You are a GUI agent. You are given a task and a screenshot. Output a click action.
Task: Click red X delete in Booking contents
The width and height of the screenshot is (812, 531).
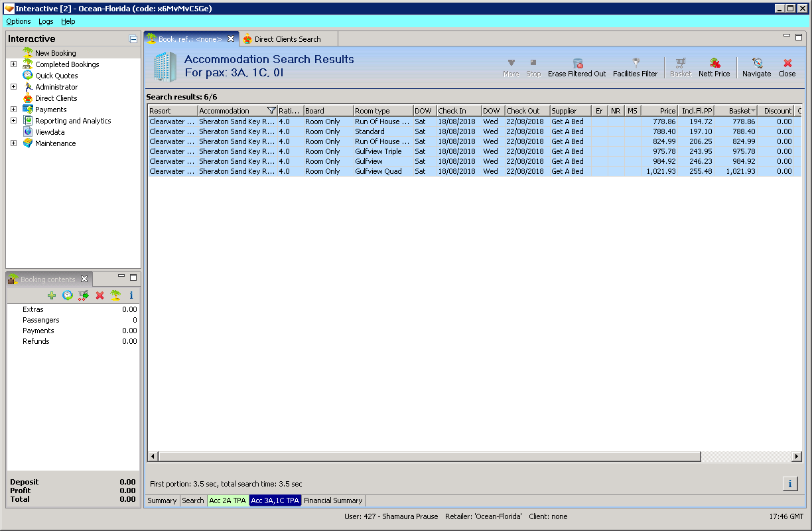tap(100, 295)
